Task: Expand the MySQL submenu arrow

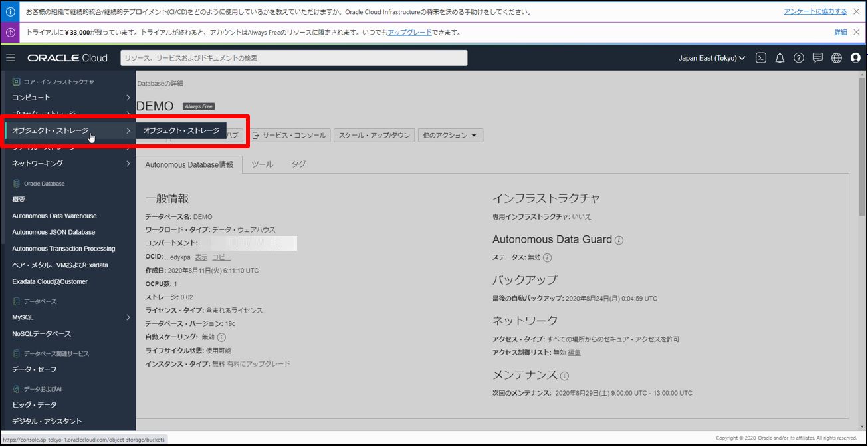Action: tap(128, 317)
